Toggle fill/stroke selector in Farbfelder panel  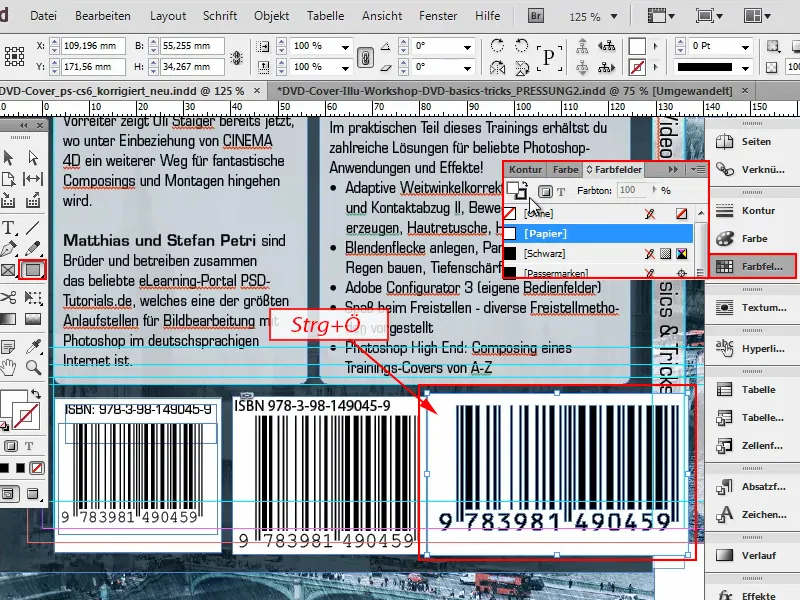518,190
